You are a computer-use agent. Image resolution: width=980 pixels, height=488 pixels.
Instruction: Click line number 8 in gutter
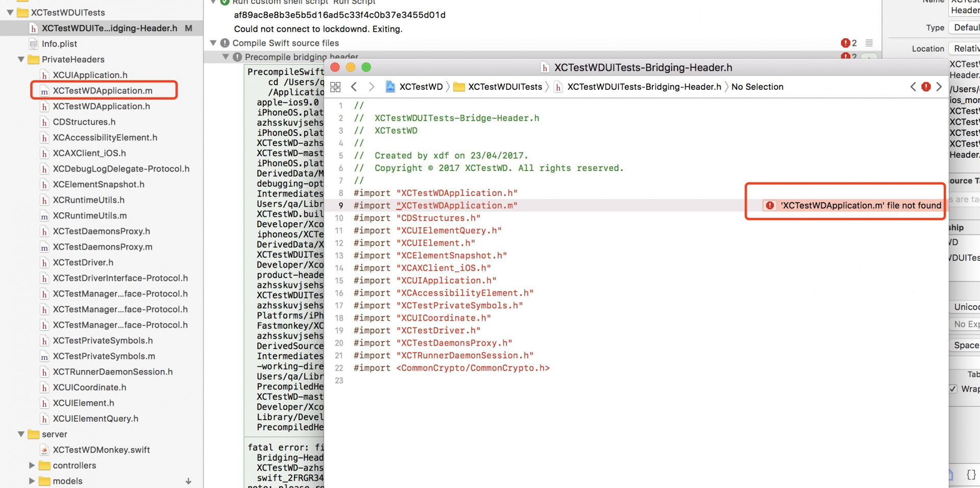click(341, 193)
